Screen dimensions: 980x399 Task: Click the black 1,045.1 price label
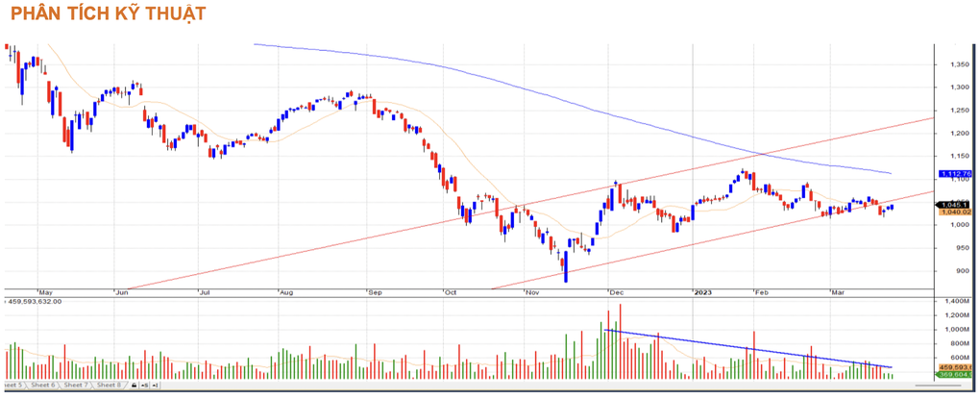pos(955,204)
